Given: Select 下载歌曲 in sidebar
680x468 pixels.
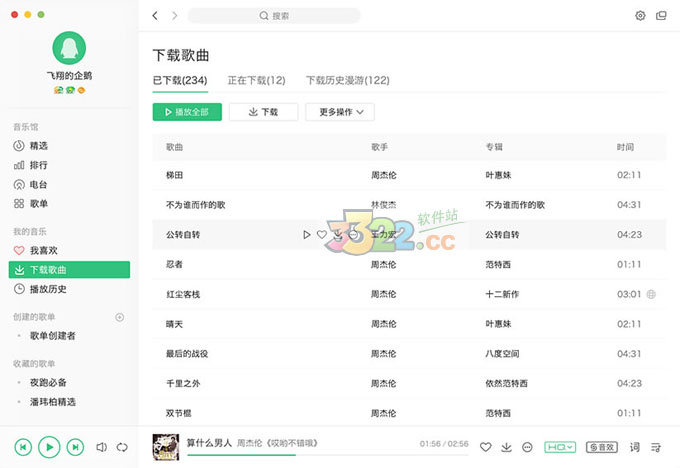Looking at the screenshot, I should click(x=69, y=269).
